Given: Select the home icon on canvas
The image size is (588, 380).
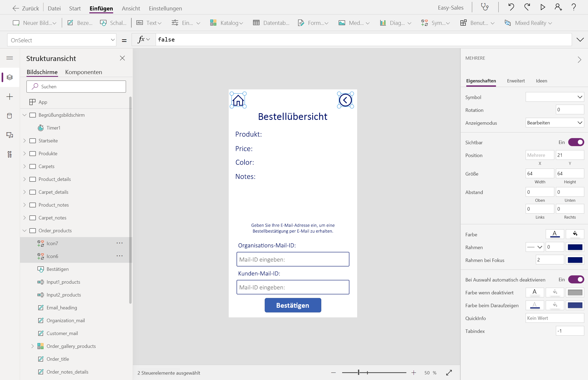Looking at the screenshot, I should click(238, 101).
